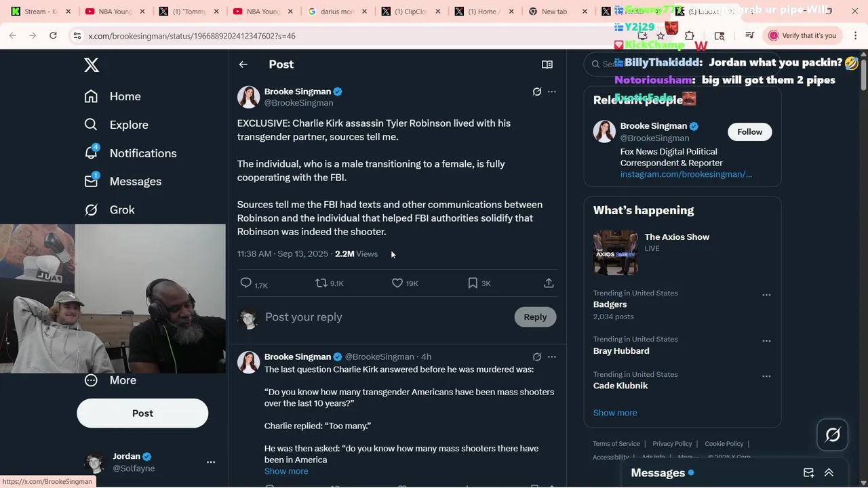Open Brooke Singman avatar on the 4h reply
This screenshot has width=868, height=488.
pos(249,362)
